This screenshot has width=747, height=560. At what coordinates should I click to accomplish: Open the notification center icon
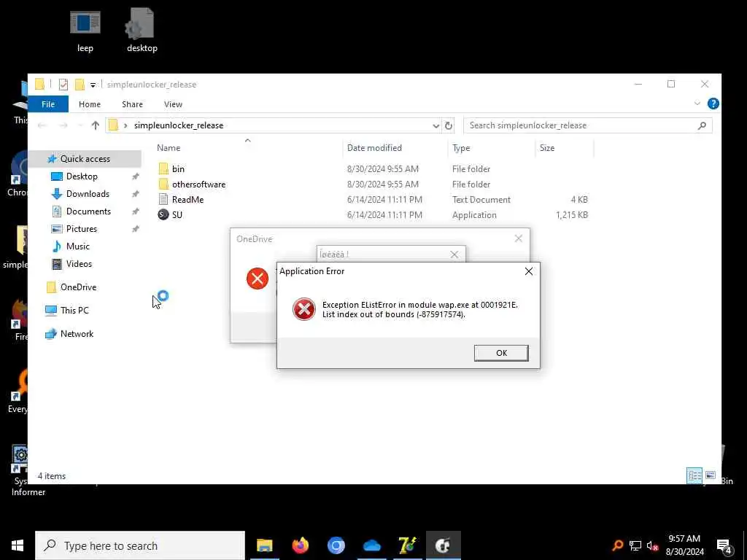pyautogui.click(x=724, y=546)
